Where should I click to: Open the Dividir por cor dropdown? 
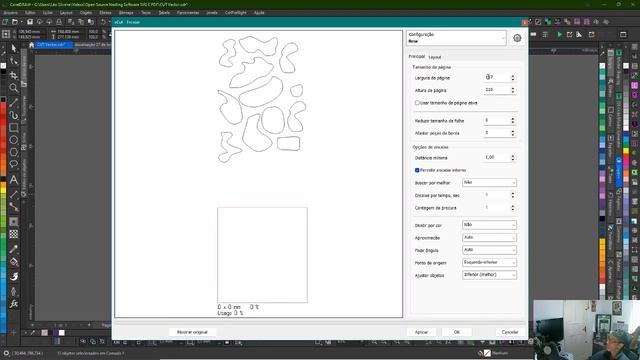489,225
